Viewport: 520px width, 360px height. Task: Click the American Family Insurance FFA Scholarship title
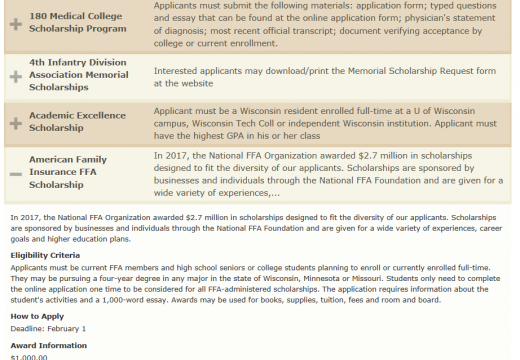(x=68, y=172)
